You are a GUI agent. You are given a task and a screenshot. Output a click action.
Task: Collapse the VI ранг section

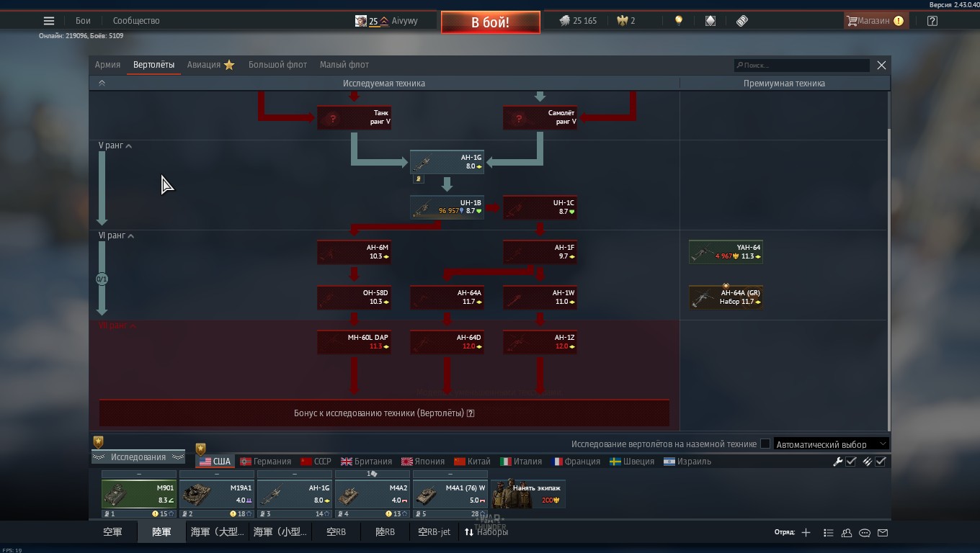coord(117,235)
